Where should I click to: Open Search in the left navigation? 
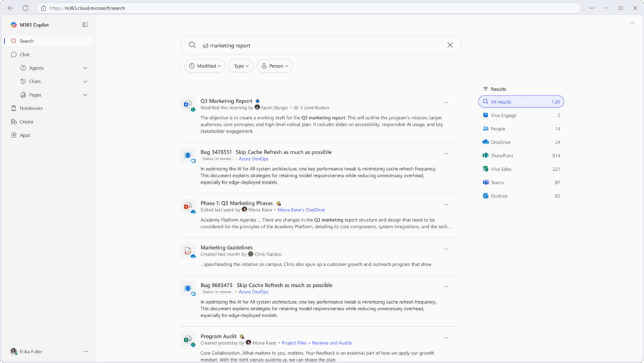click(x=48, y=41)
